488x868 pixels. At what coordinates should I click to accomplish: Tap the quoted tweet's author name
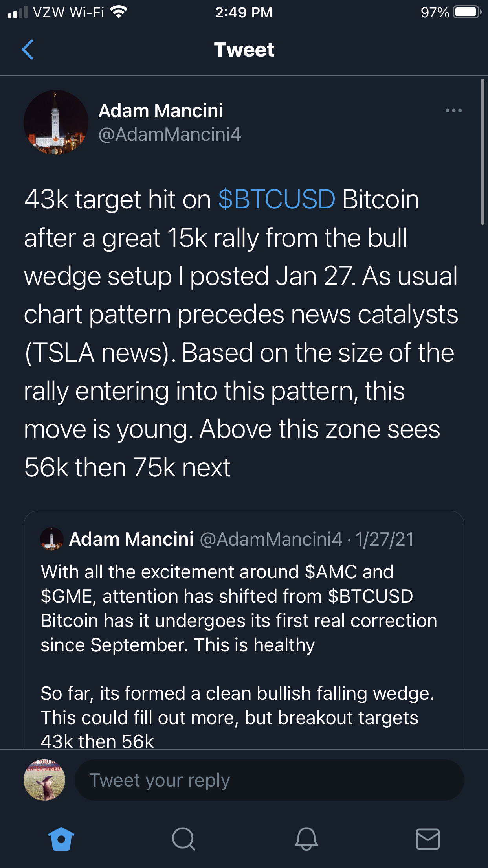tap(131, 539)
